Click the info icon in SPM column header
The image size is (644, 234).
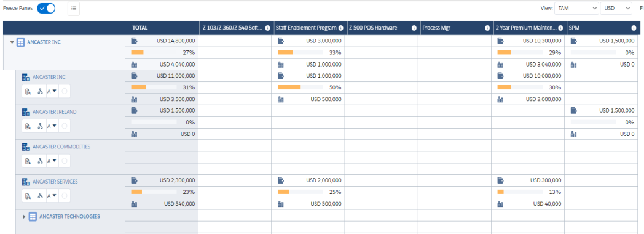(x=634, y=28)
